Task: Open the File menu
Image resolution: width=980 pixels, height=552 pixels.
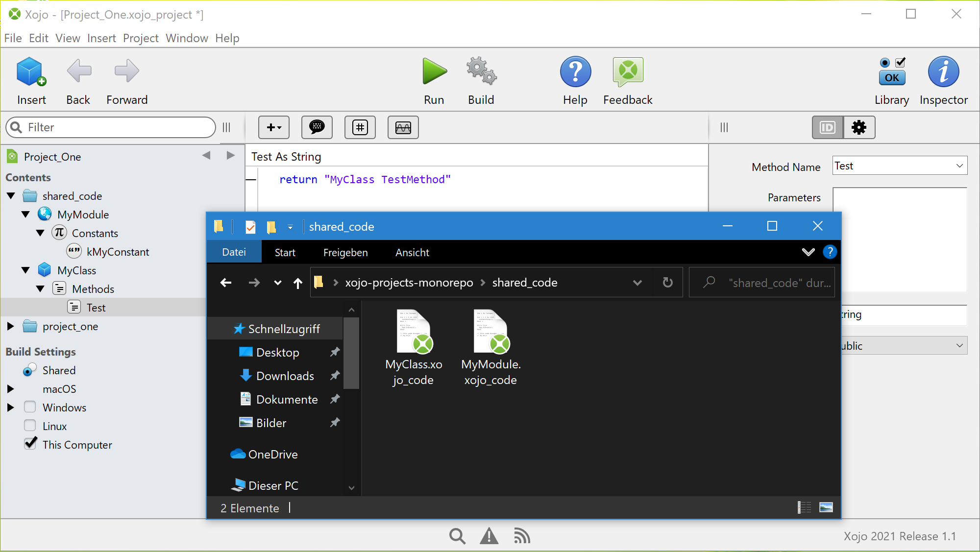Action: point(13,38)
